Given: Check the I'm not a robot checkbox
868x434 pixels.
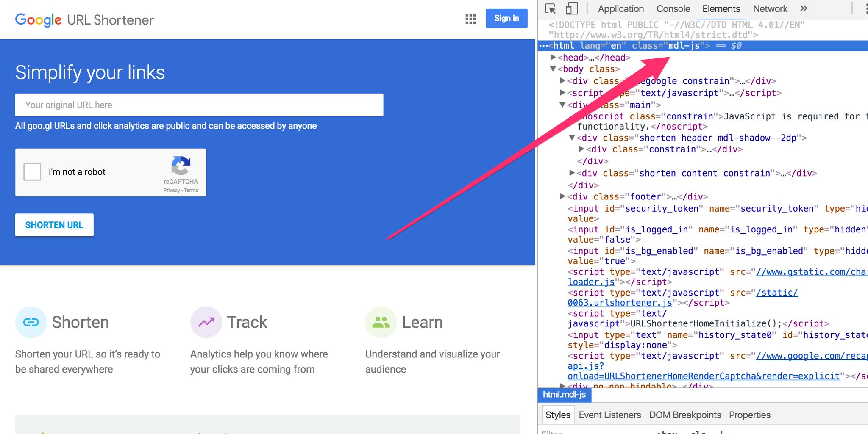Looking at the screenshot, I should tap(32, 172).
